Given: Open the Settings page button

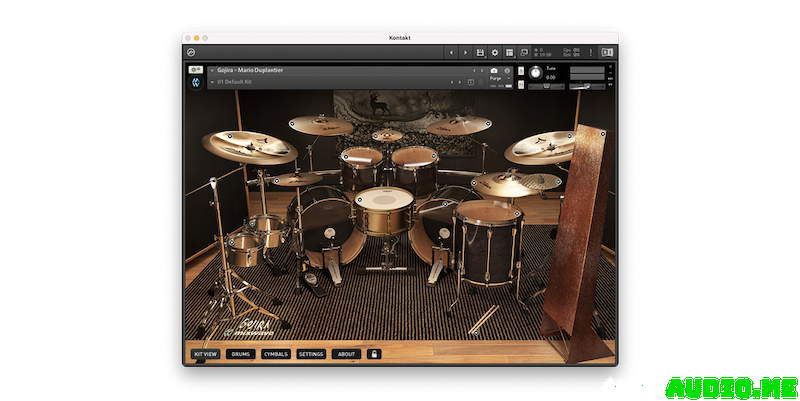Looking at the screenshot, I should [x=311, y=353].
